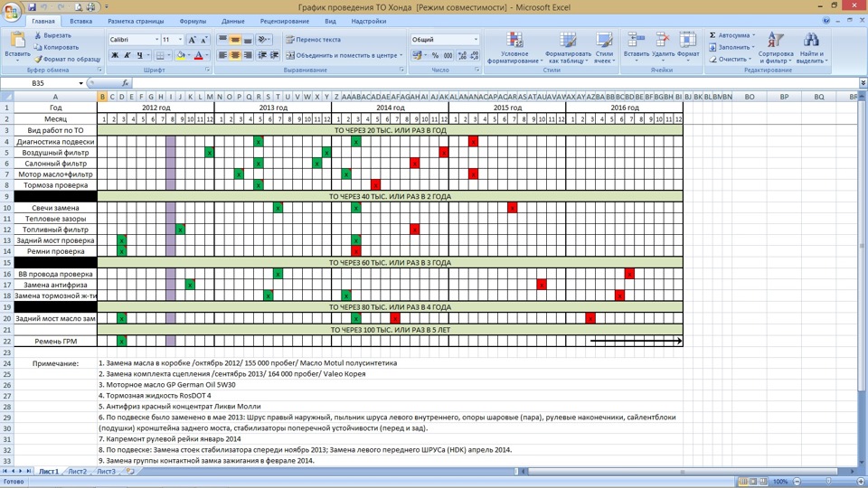The height and width of the screenshot is (488, 868).
Task: Toggle bold (Ж) formatting
Action: pos(115,55)
